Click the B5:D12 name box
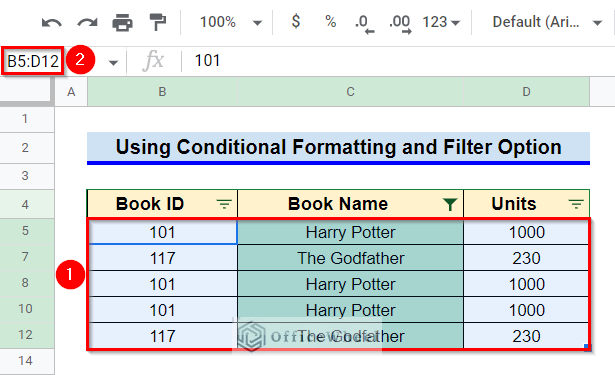Screen dimensions: 615x375 point(33,61)
